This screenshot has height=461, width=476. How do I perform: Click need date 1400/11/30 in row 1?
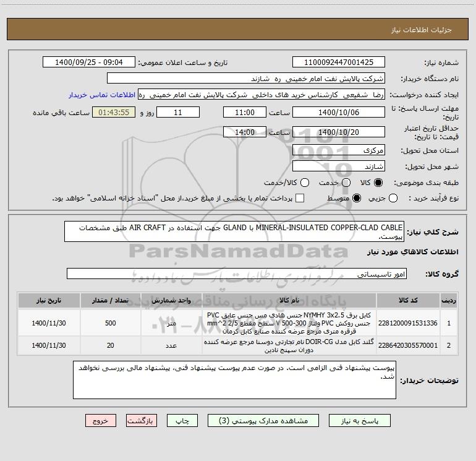(49, 323)
